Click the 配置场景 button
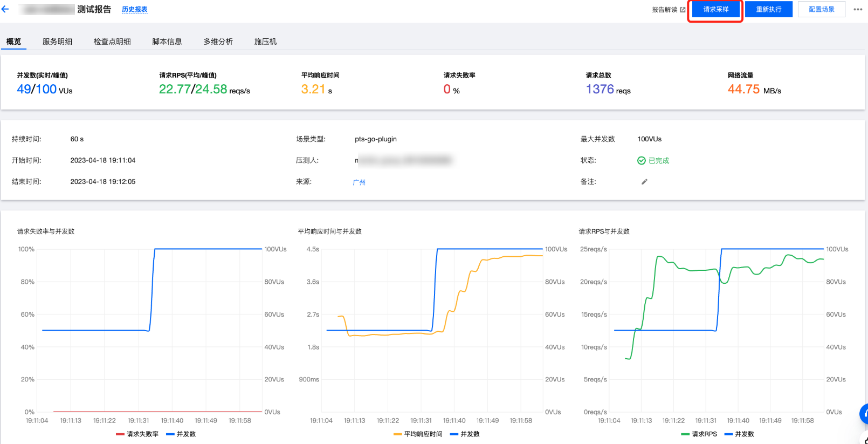This screenshot has width=868, height=444. (x=821, y=9)
